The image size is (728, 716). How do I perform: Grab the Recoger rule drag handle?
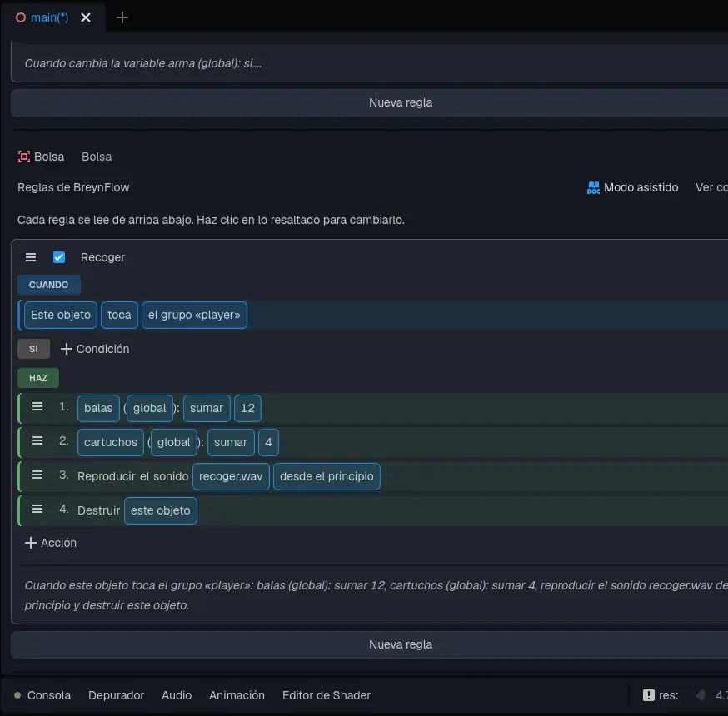pyautogui.click(x=31, y=257)
